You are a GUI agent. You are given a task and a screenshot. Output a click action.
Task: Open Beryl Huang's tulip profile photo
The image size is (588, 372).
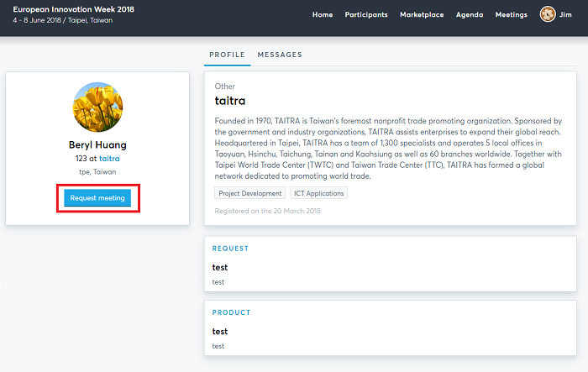tap(97, 107)
